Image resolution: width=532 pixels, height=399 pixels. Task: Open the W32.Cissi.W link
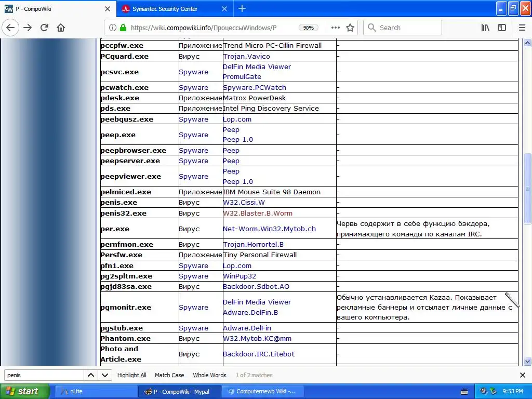[x=244, y=203]
